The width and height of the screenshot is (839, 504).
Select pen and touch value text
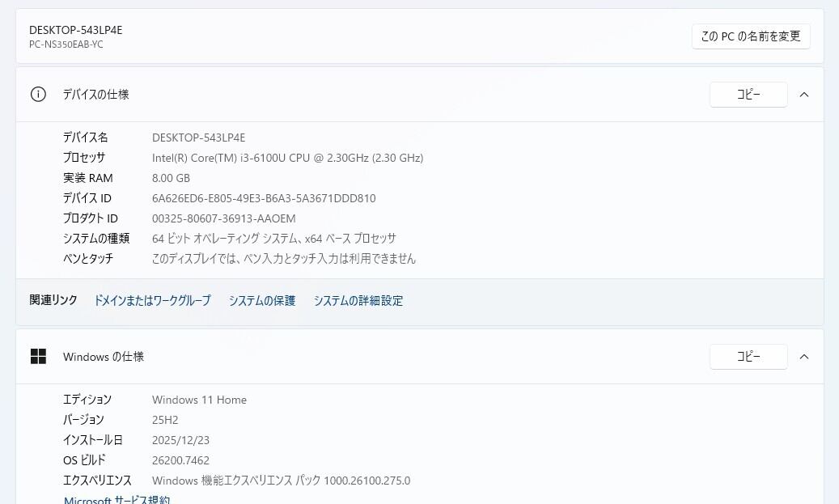(x=284, y=259)
